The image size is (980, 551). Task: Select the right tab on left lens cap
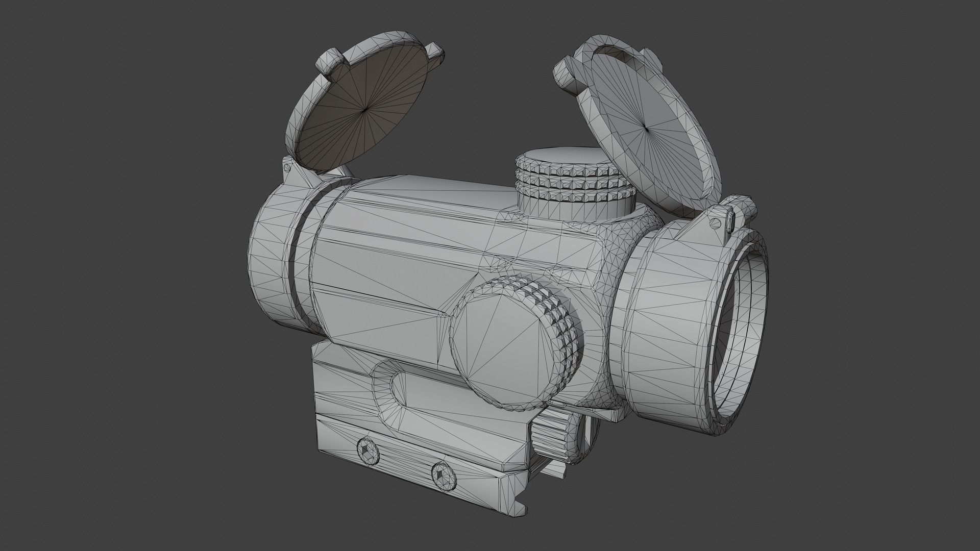(x=435, y=51)
